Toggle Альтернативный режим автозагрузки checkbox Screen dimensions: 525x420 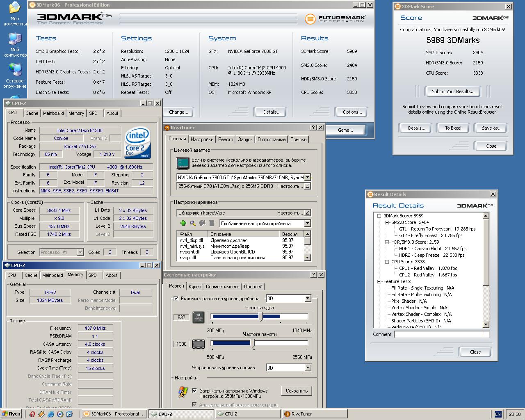pos(194,405)
